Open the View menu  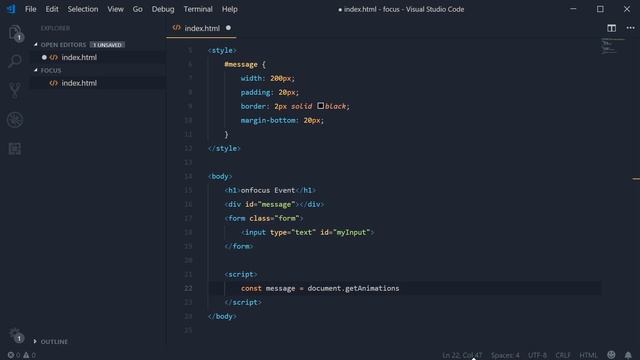116,9
